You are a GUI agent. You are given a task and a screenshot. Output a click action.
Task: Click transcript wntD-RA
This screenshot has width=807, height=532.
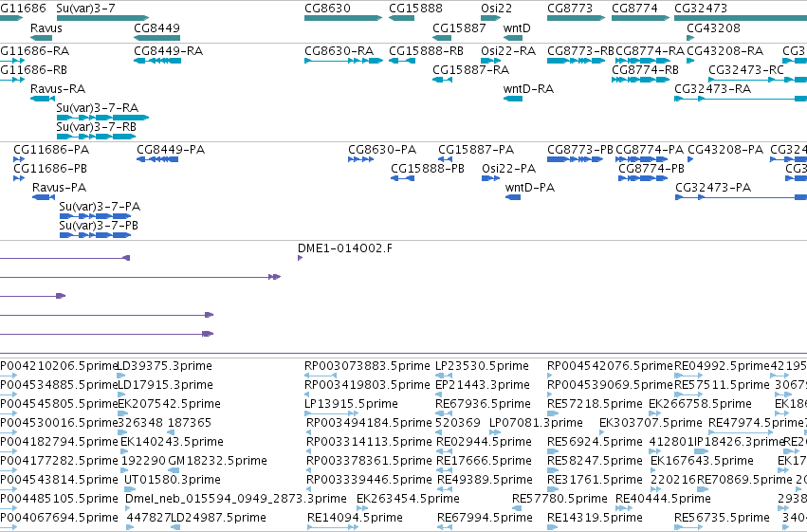pos(513,99)
